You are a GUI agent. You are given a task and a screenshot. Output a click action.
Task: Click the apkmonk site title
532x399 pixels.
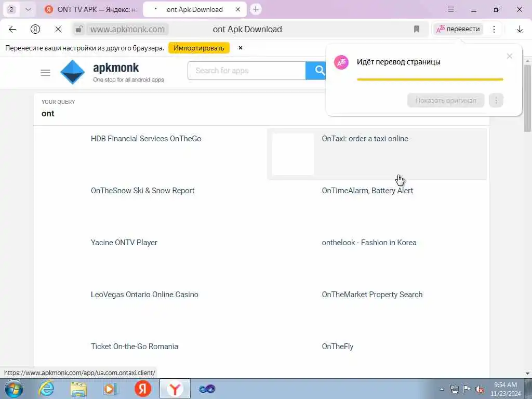(x=116, y=68)
